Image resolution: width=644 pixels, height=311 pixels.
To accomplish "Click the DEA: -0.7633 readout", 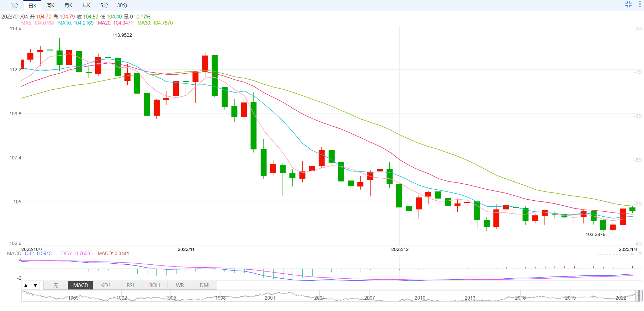I will (76, 253).
